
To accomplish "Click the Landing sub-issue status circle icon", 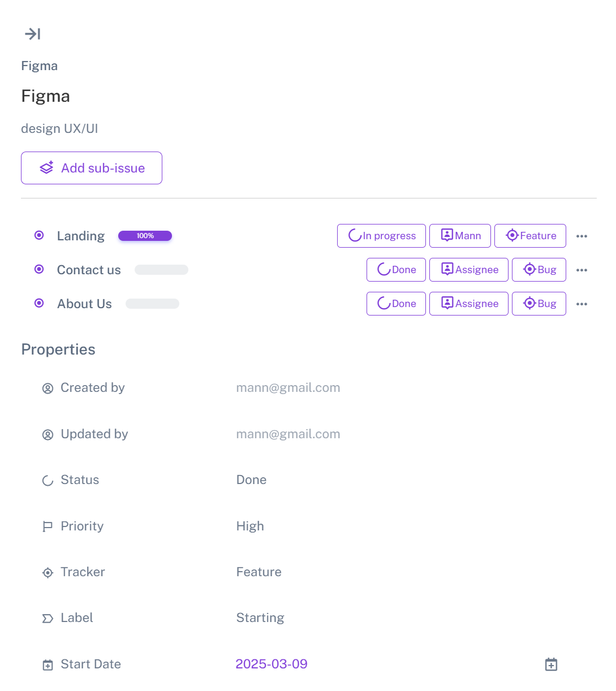I will click(x=39, y=235).
